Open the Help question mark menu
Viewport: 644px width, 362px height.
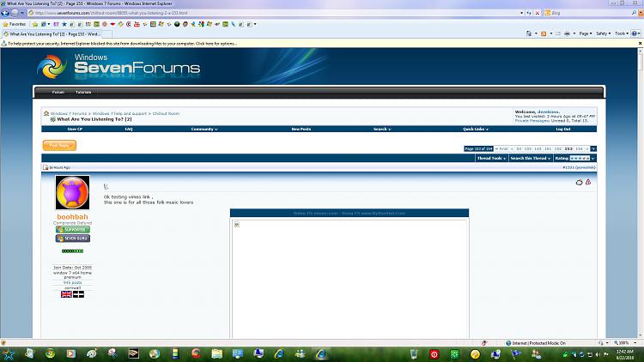(635, 33)
